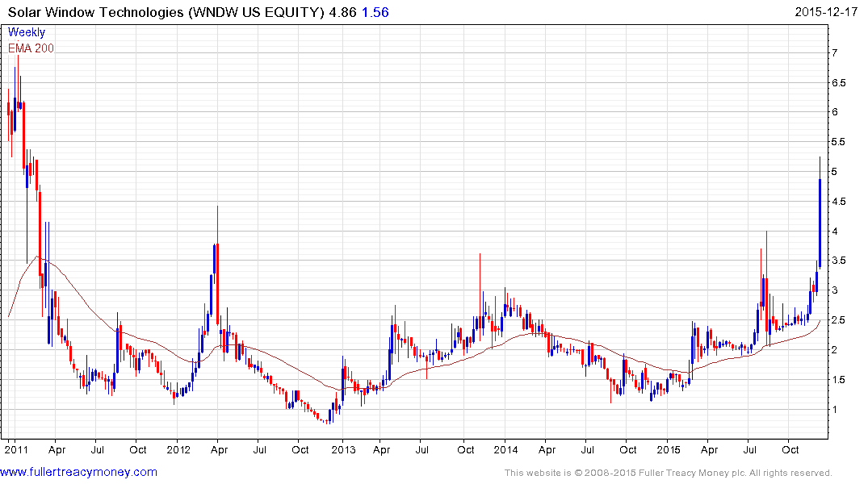Screen dimensions: 868x484
Task: Click the 4 price axis label
Action: (x=834, y=232)
